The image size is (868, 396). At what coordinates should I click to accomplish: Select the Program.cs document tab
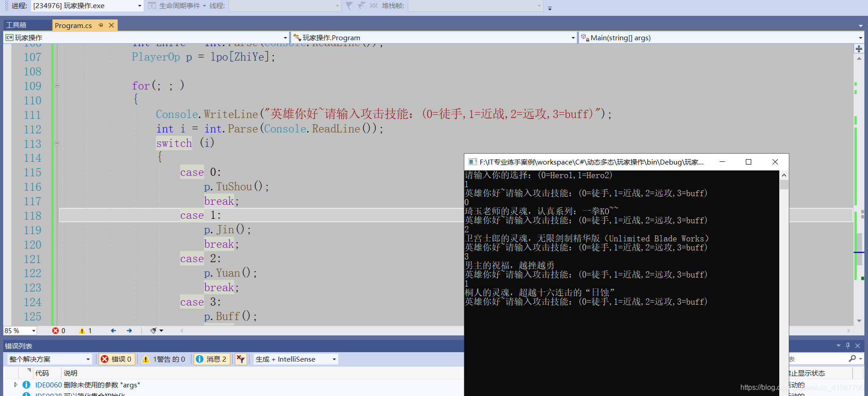[73, 25]
